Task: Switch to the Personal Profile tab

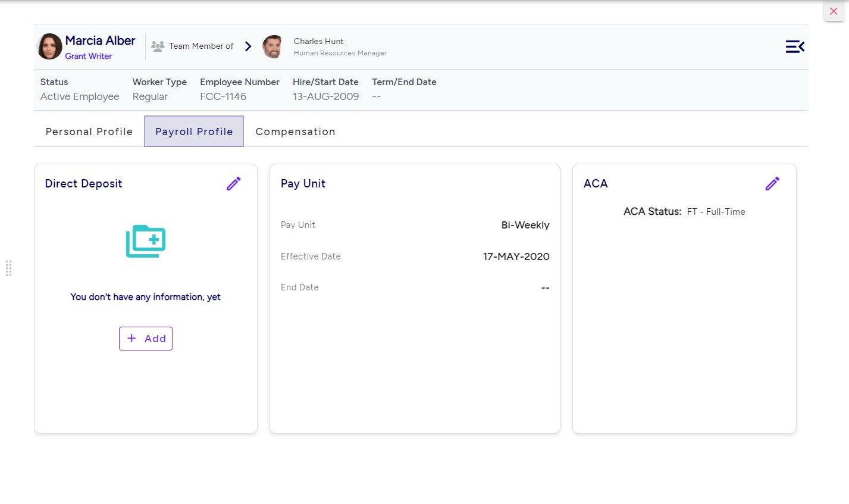Action: 89,132
